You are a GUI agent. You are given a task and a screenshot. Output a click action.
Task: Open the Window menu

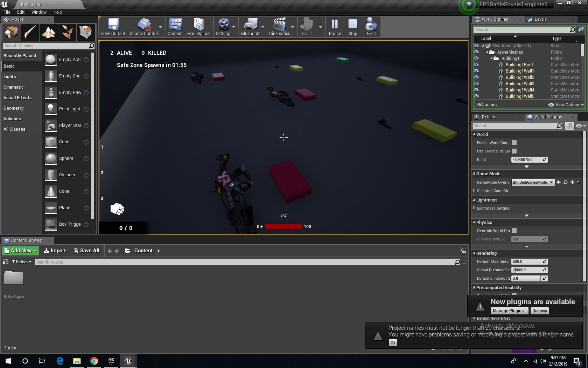39,12
